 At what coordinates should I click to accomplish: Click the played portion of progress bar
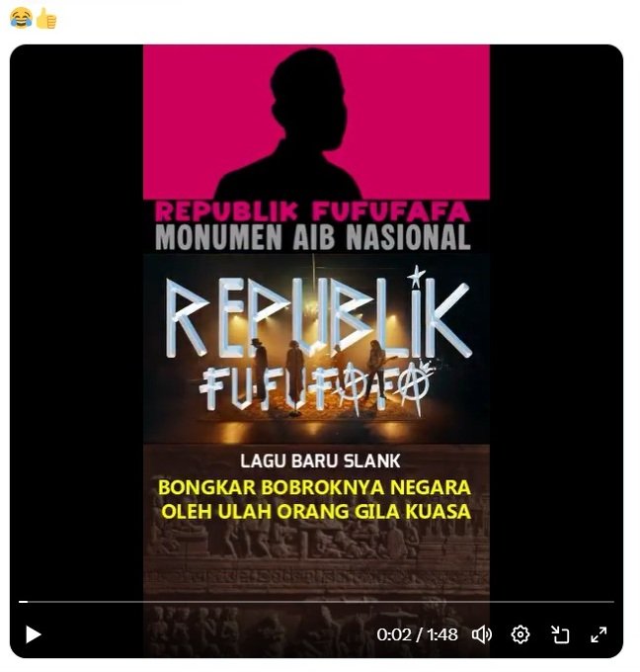coord(23,602)
